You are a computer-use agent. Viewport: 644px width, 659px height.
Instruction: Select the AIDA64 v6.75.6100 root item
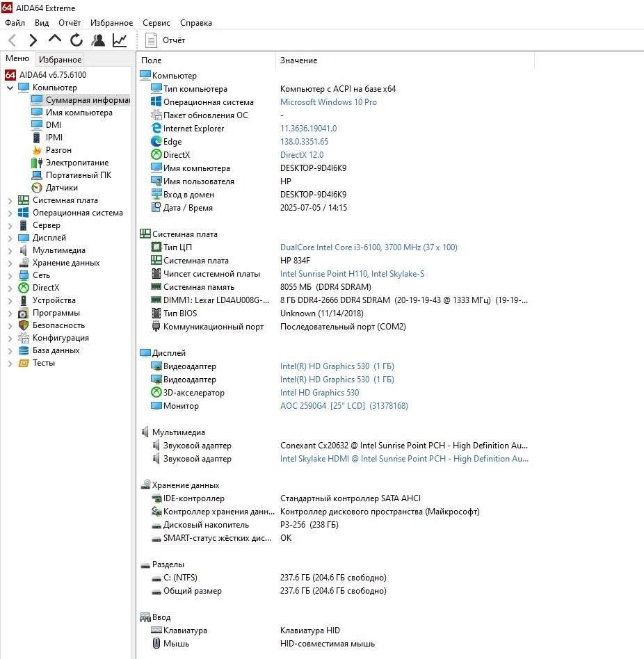tap(46, 75)
